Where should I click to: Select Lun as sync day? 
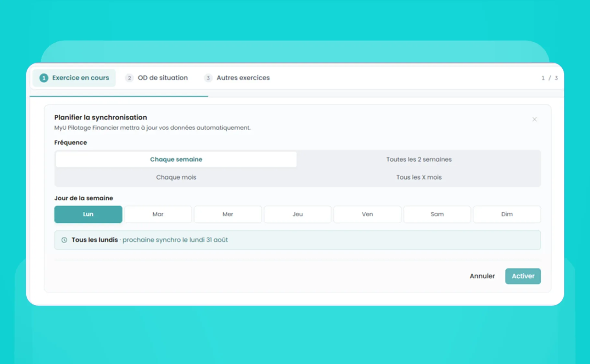tap(88, 214)
